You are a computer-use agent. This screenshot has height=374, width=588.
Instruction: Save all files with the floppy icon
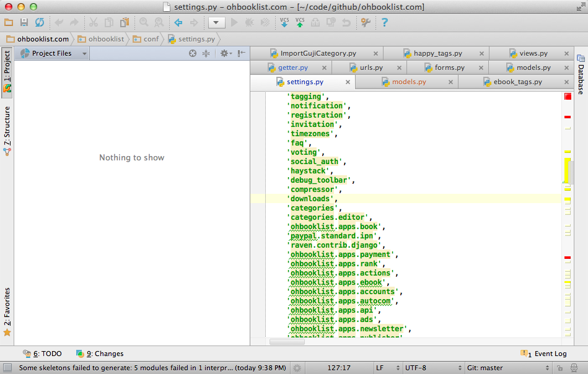[x=24, y=22]
